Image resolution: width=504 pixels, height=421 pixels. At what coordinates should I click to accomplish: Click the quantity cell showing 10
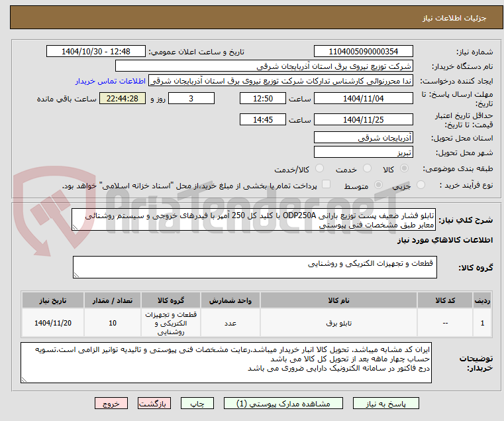[x=113, y=323]
